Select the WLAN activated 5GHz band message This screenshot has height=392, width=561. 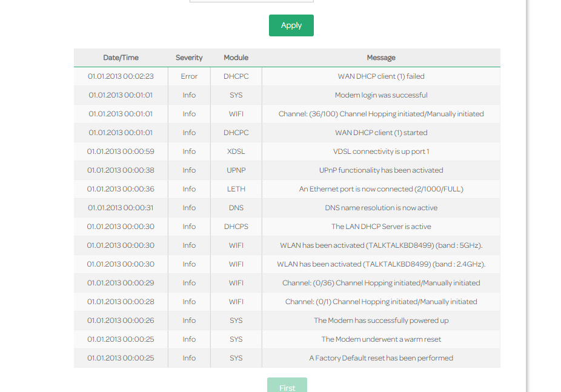point(381,245)
